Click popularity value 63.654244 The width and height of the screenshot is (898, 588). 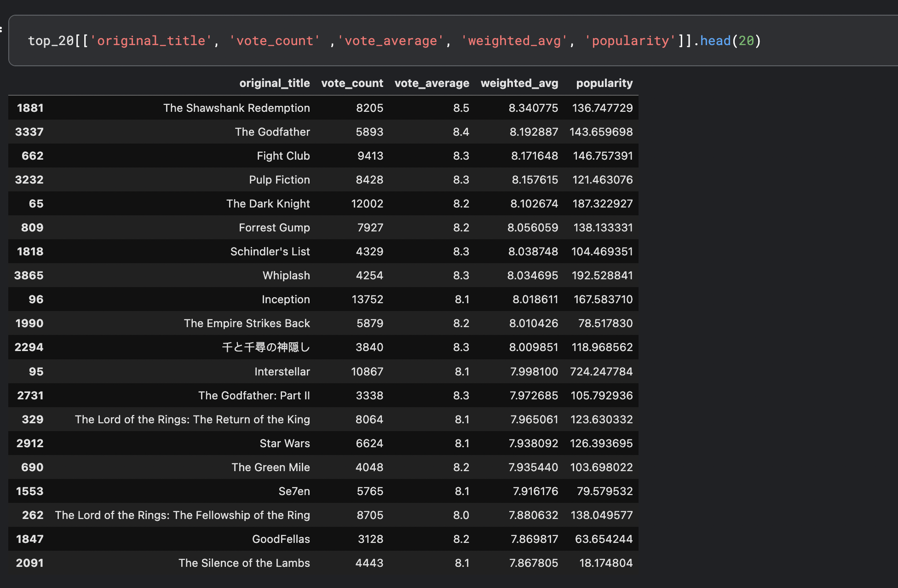(x=604, y=539)
